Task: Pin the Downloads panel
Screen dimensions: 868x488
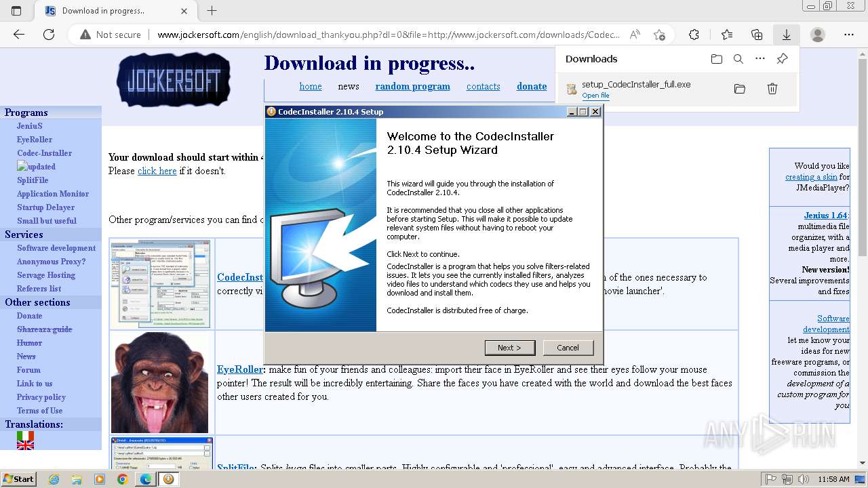Action: point(782,59)
